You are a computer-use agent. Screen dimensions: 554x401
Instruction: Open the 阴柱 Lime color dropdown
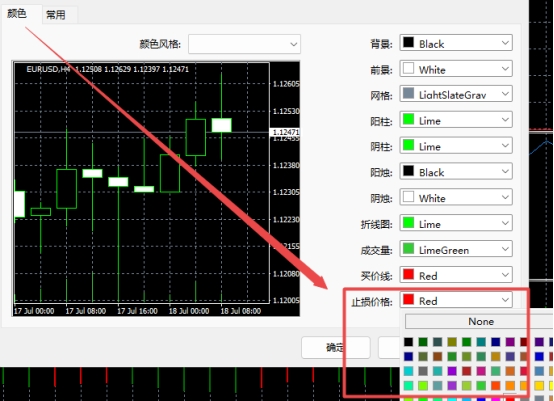pos(456,146)
